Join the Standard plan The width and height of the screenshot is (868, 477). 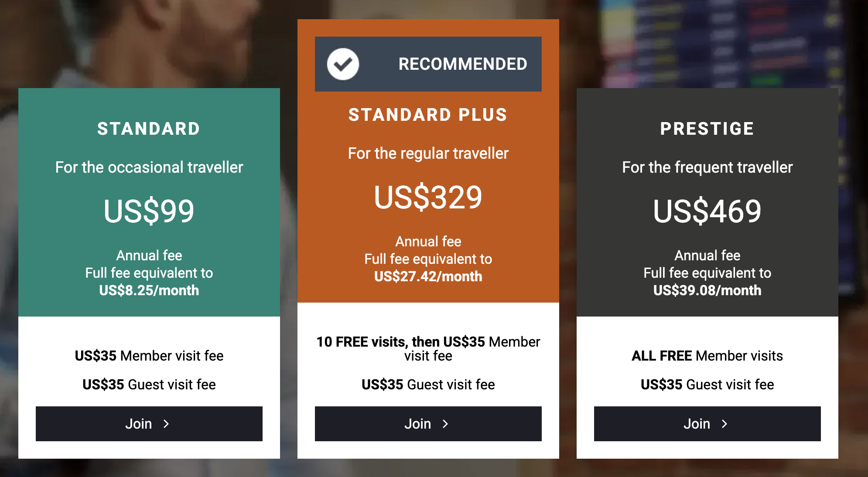(x=149, y=423)
